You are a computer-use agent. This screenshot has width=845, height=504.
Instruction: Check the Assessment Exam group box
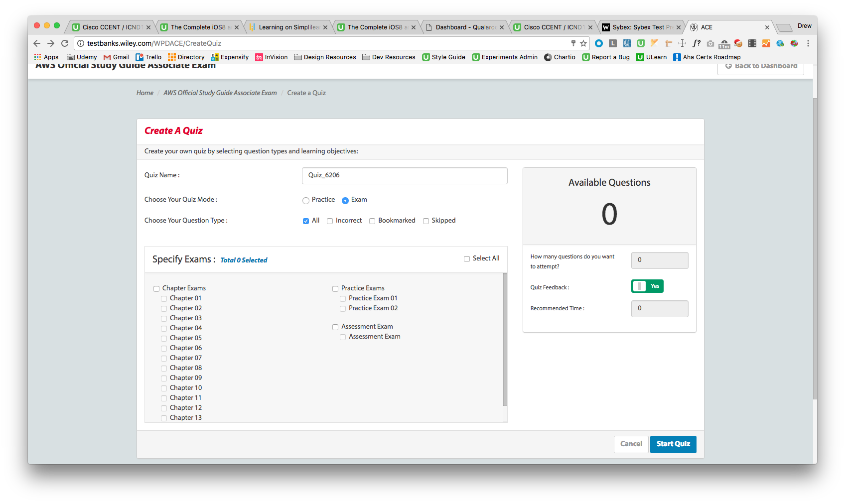pos(335,327)
